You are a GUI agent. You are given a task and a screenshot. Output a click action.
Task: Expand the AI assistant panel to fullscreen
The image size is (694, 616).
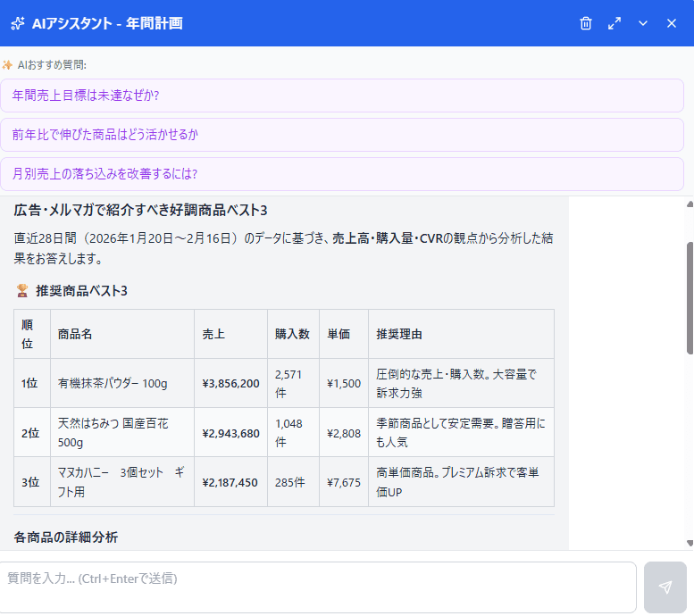coord(615,23)
